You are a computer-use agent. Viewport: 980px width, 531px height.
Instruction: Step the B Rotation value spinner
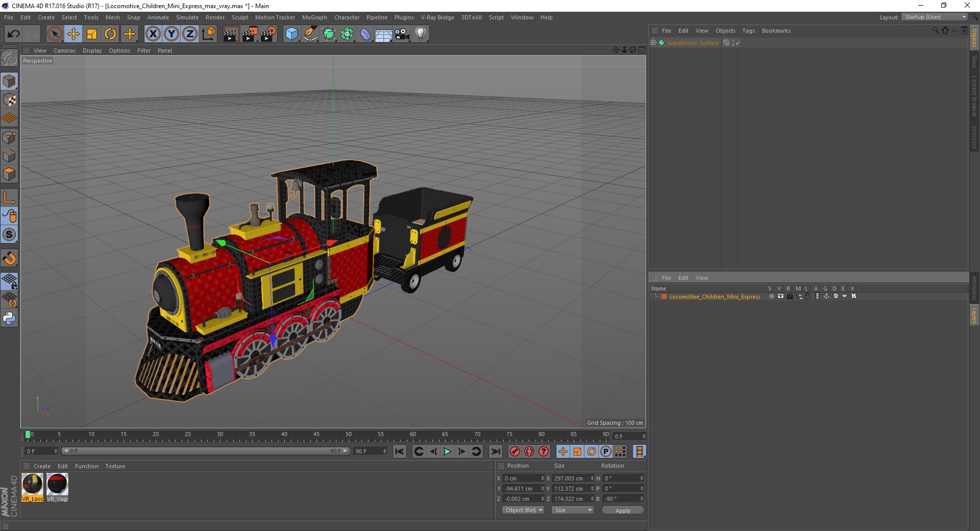pyautogui.click(x=642, y=499)
